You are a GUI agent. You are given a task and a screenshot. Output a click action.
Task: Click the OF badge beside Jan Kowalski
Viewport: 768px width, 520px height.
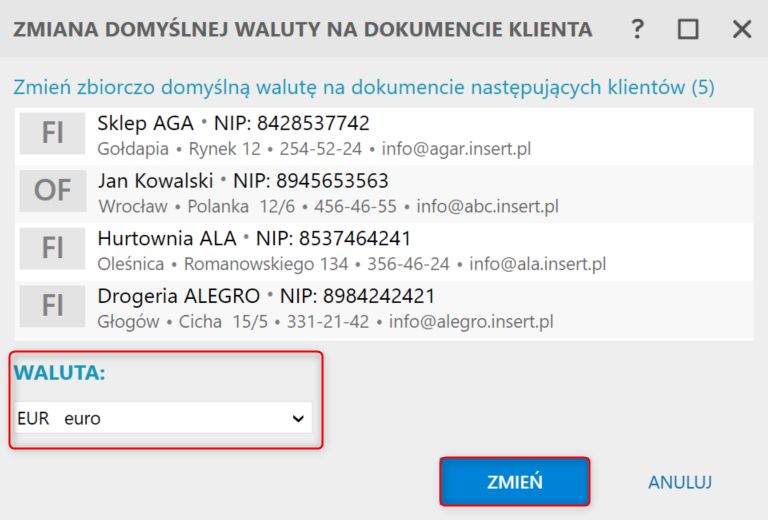(52, 190)
